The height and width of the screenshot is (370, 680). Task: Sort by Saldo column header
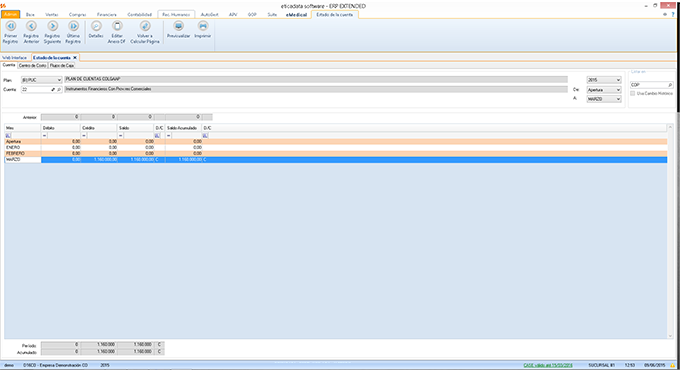point(136,128)
